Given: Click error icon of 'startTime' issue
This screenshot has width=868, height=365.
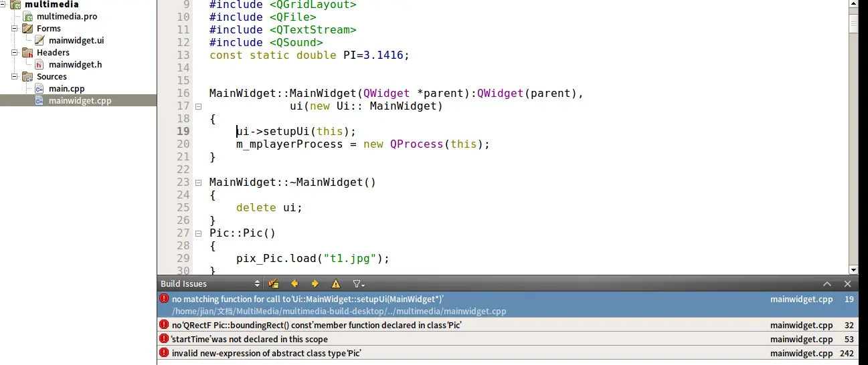Looking at the screenshot, I should [164, 339].
